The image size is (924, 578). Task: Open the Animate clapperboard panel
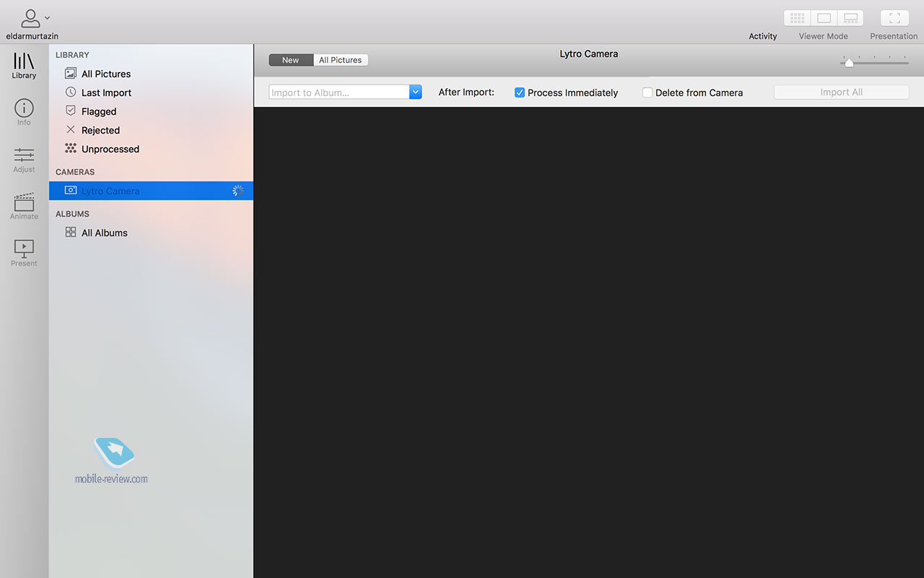[24, 207]
